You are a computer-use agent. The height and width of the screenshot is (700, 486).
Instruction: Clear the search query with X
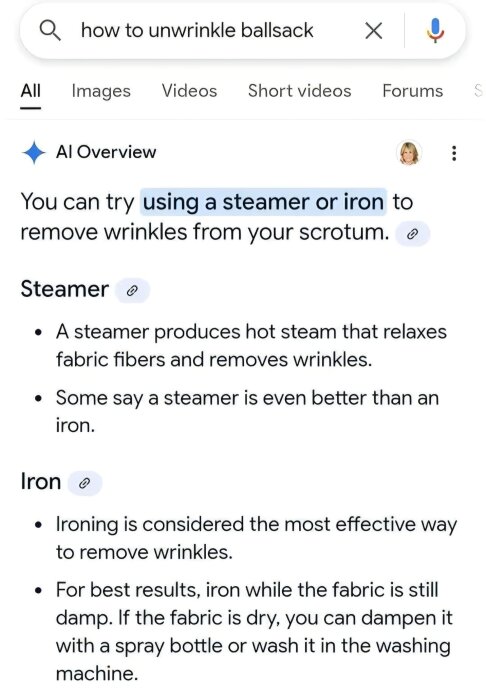coord(374,31)
